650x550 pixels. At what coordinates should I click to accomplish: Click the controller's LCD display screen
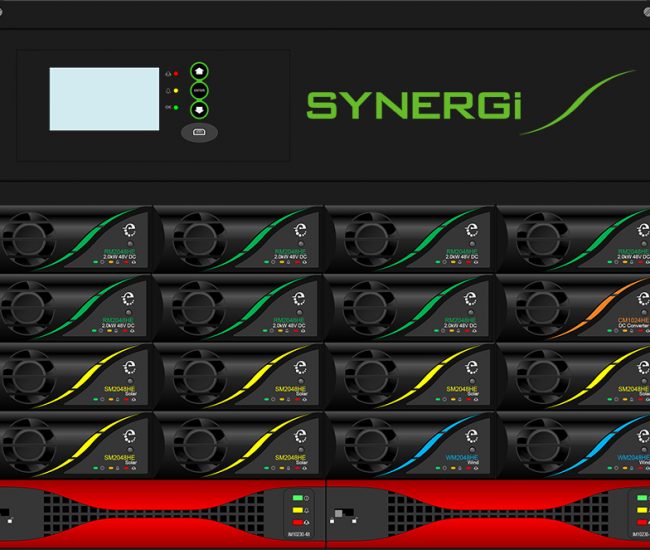[104, 99]
